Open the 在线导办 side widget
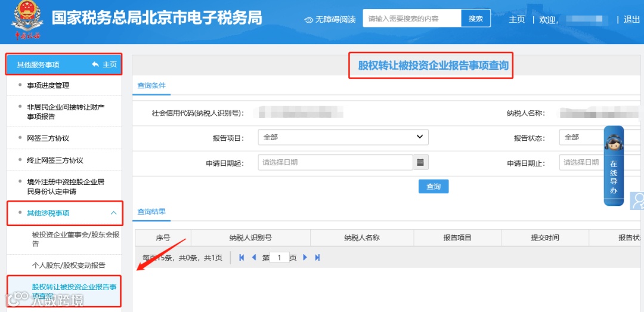The height and width of the screenshot is (312, 644). 614,165
